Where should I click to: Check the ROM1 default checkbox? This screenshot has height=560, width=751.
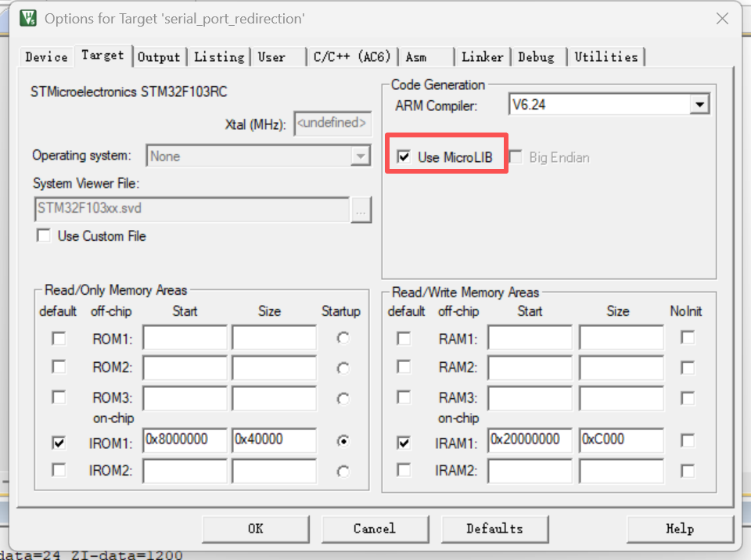[59, 339]
